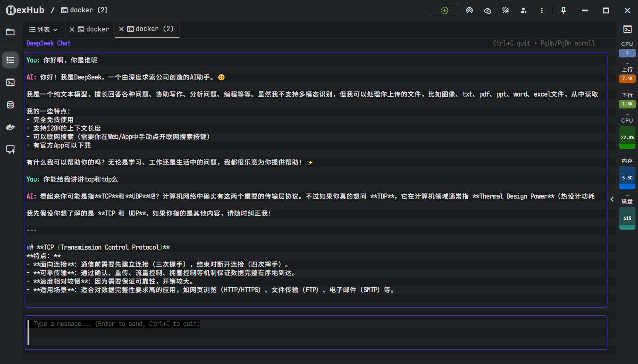Open the three-dot more options menu
This screenshot has height=364, width=638.
coord(541,10)
